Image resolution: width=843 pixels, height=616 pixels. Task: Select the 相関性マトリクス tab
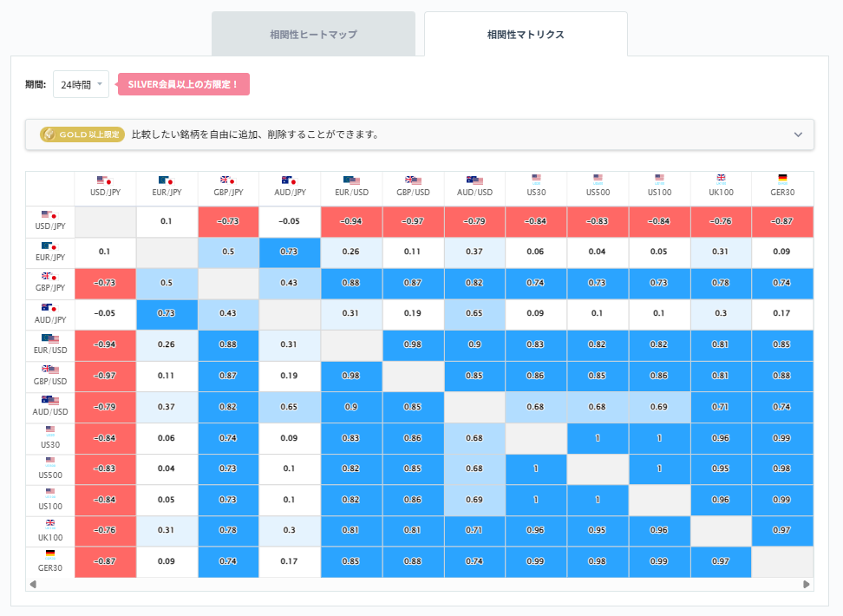click(526, 34)
